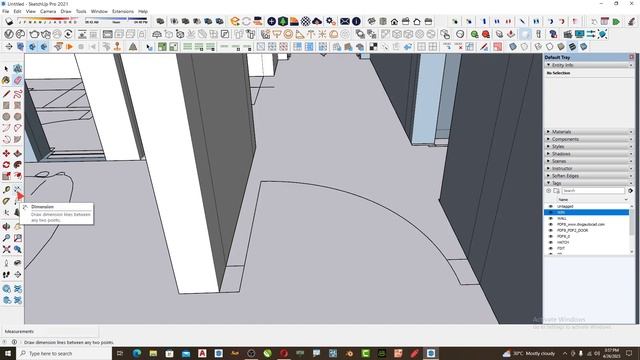Select the Freehand tool
The width and height of the screenshot is (640, 360).
[18, 94]
